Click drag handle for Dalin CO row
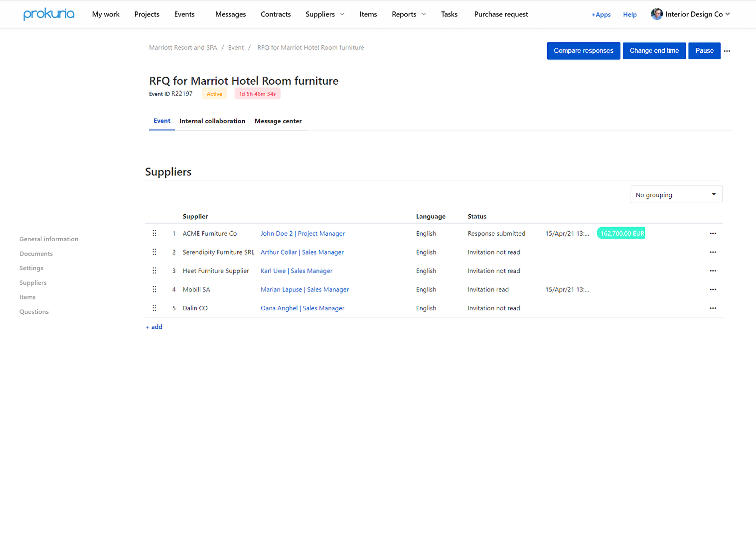Screen dimensions: 756x538 click(154, 308)
